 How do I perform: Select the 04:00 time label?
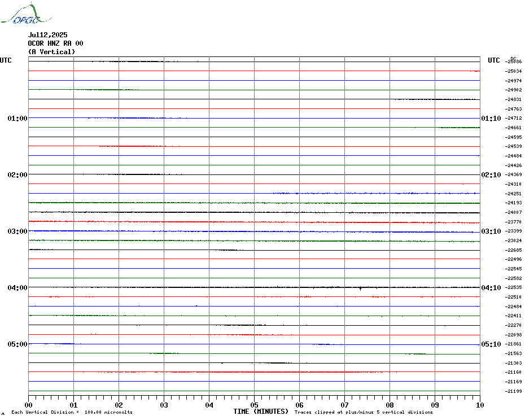pyautogui.click(x=17, y=288)
